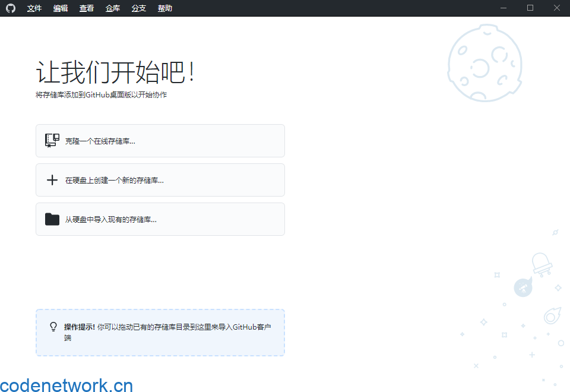Click the folder icon for importing a repository
This screenshot has width=570, height=392.
52,219
